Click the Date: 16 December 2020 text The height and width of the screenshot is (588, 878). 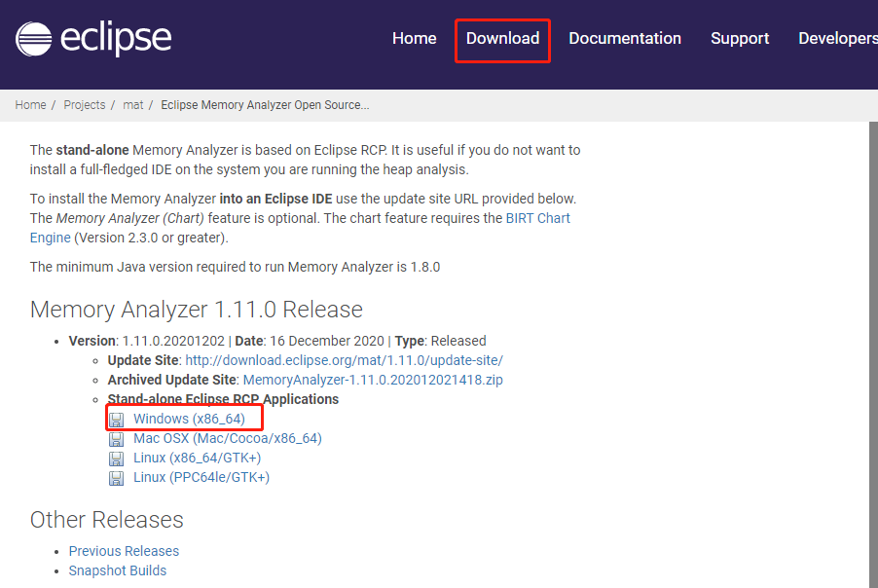tap(310, 341)
